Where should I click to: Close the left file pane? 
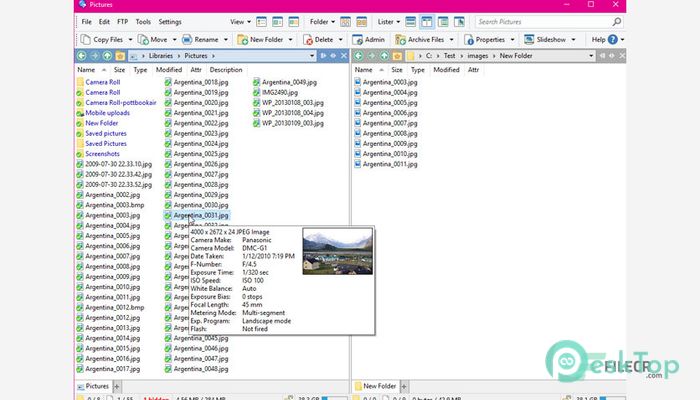point(344,56)
